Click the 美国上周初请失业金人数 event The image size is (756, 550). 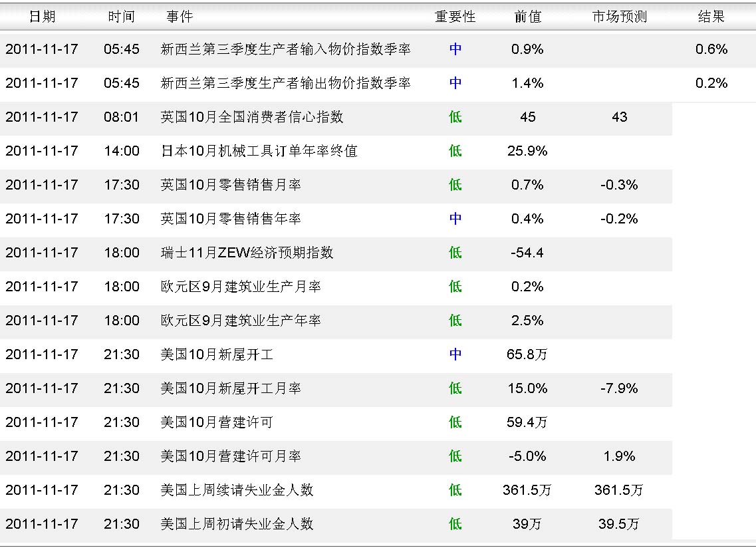(x=237, y=524)
